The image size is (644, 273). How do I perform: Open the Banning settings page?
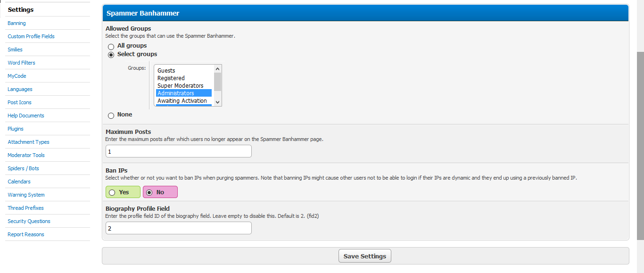[17, 23]
